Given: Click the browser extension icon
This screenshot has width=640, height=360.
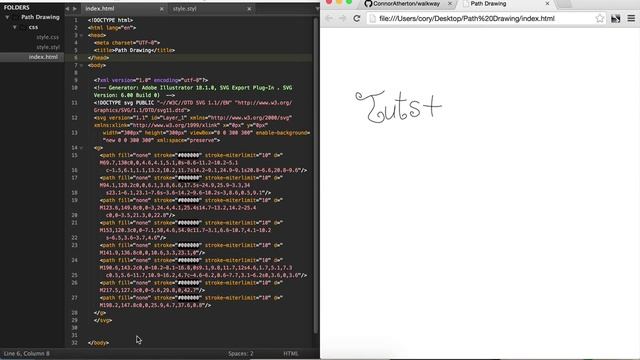Looking at the screenshot, I should pos(616,19).
